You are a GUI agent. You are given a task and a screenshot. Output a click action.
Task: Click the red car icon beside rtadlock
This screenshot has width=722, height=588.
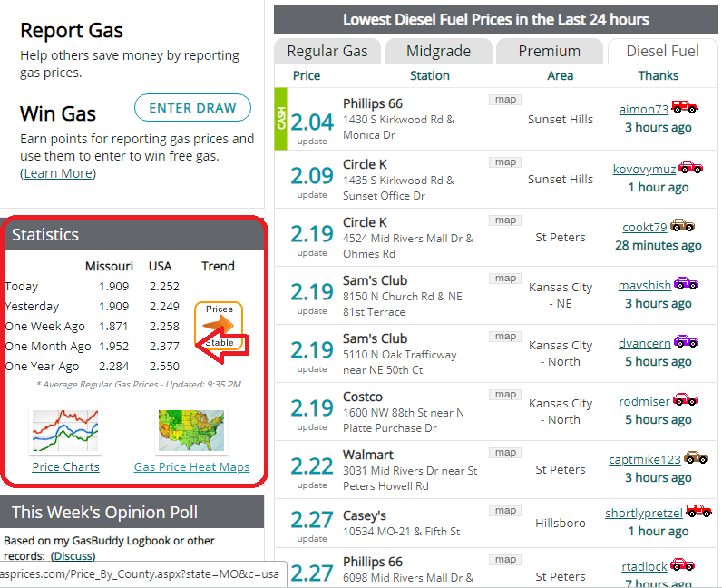point(682,564)
